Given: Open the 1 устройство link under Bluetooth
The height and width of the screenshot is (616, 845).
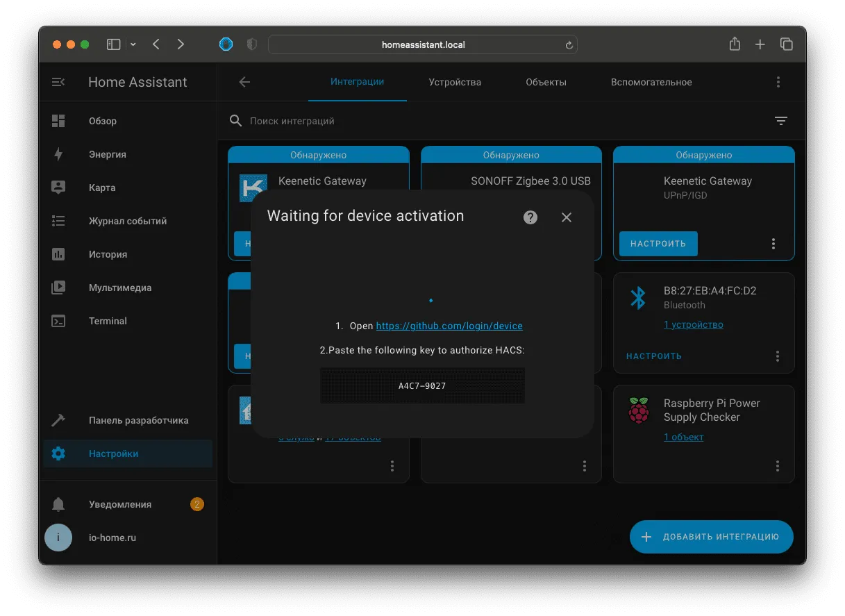Looking at the screenshot, I should coord(694,324).
